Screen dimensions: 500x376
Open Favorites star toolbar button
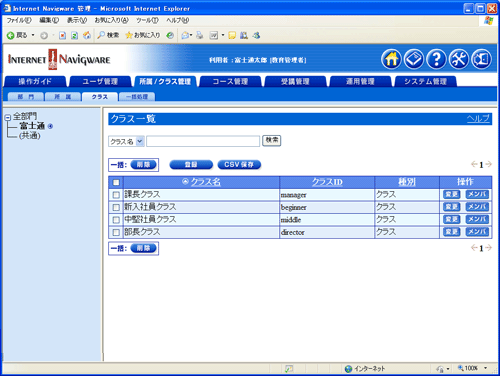(143, 35)
